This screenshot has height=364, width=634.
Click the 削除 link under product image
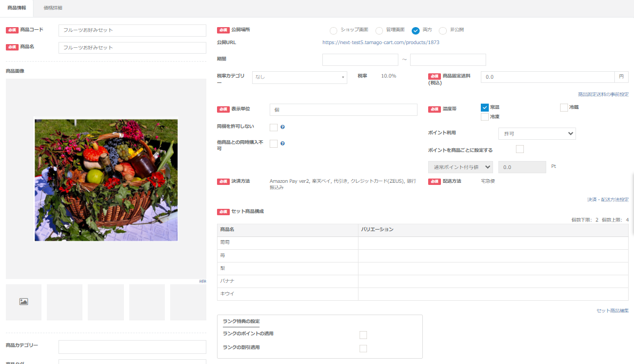point(203,281)
